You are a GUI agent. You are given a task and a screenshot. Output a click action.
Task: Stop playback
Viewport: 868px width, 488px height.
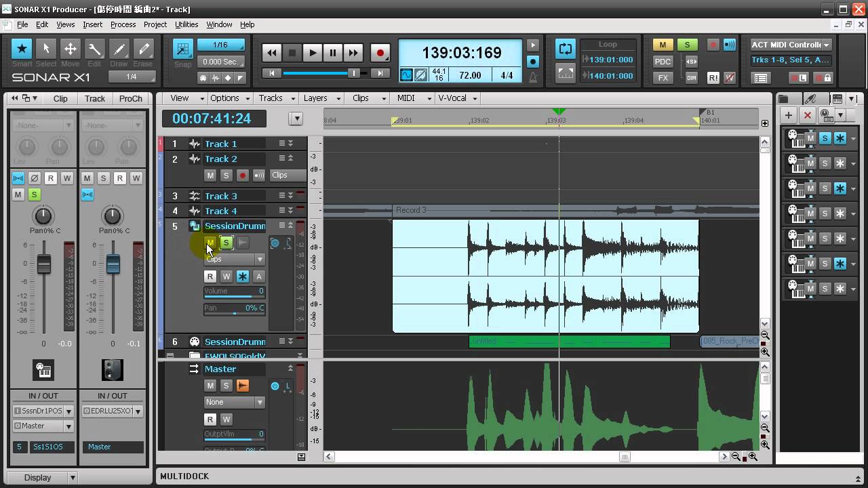tap(292, 53)
